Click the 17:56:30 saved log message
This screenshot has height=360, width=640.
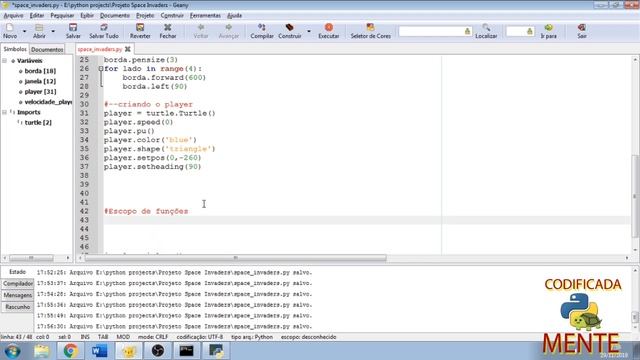tap(174, 326)
